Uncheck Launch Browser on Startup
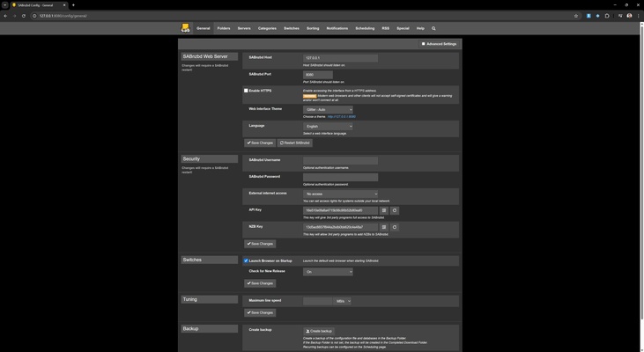Screen dimensions: 644x352 [x=246, y=260]
